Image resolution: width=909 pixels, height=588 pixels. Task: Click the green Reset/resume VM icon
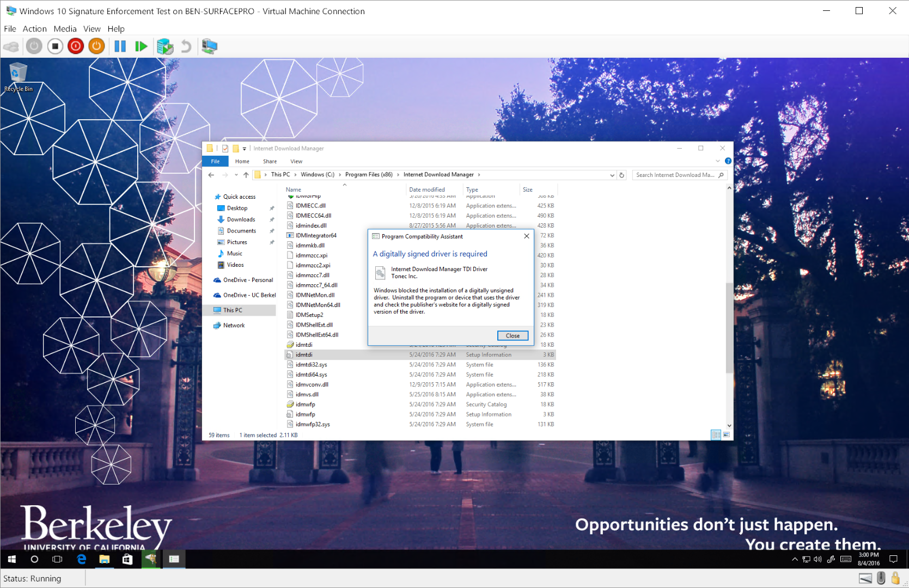(x=141, y=46)
